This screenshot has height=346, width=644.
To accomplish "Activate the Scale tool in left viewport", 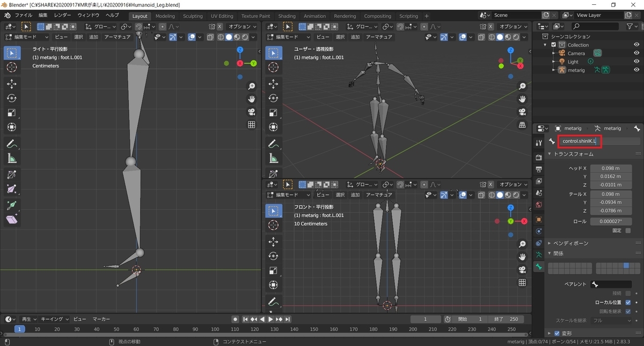I will [x=12, y=113].
